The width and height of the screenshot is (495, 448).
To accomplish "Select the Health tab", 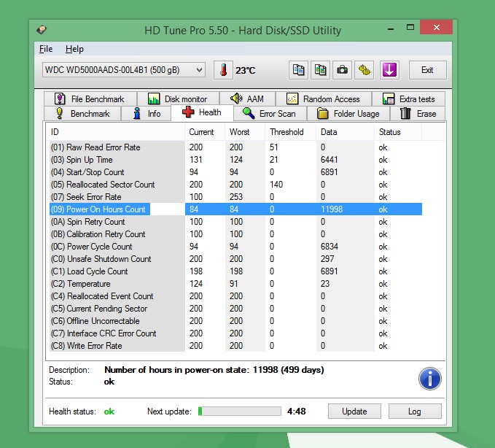I will (x=202, y=112).
